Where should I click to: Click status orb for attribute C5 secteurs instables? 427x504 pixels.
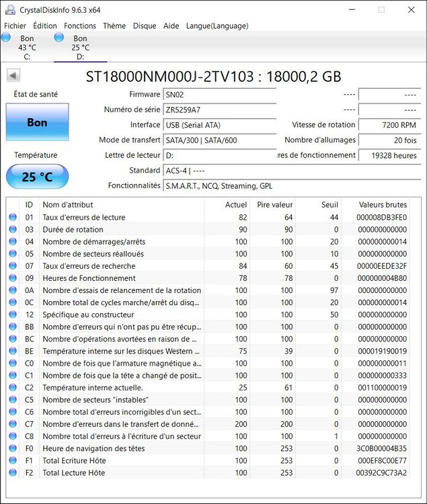(x=13, y=400)
